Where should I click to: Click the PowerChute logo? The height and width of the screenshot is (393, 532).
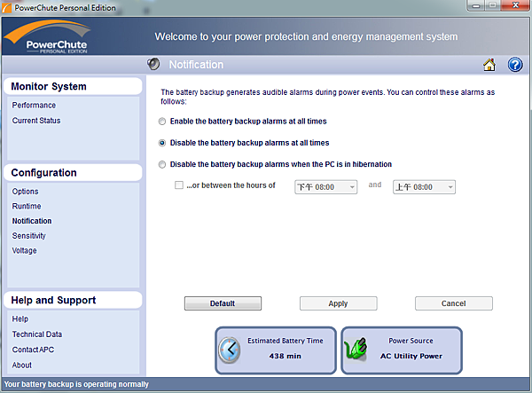click(x=48, y=36)
